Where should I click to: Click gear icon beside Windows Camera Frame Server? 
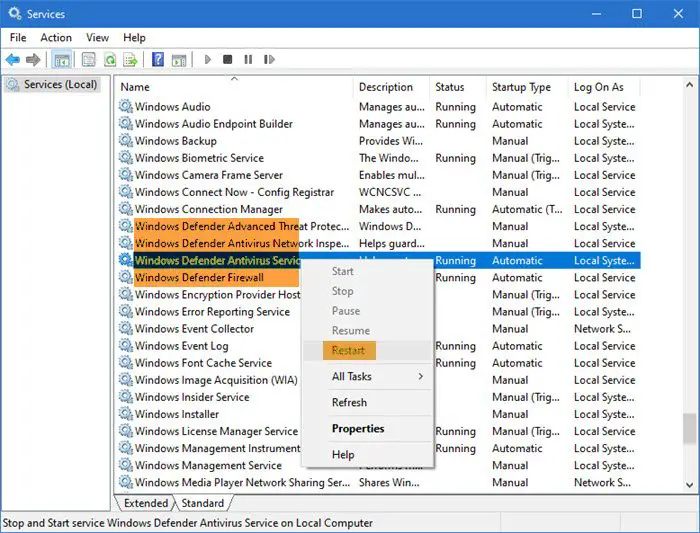click(x=126, y=175)
